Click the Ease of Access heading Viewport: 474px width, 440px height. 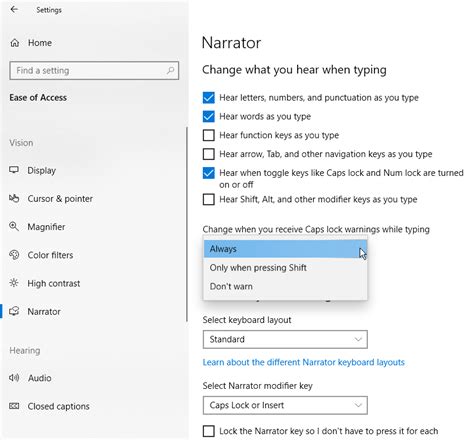point(38,98)
